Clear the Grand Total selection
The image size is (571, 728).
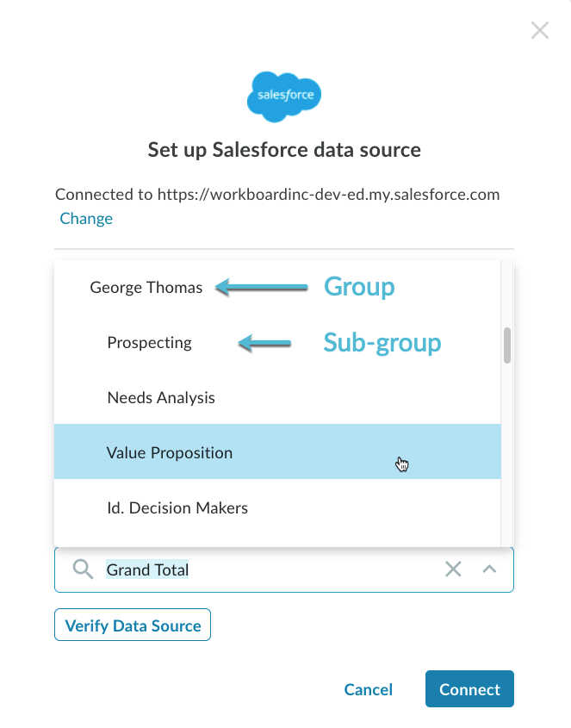click(x=453, y=569)
